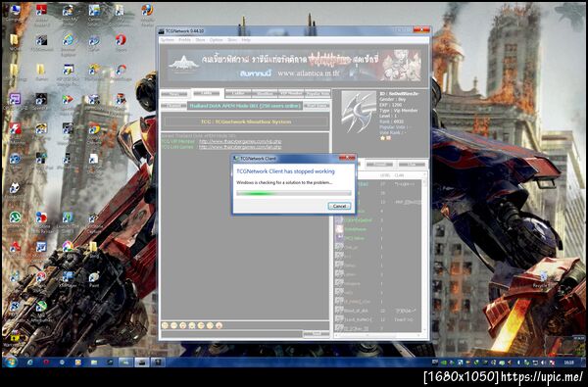Image resolution: width=588 pixels, height=387 pixels.
Task: Open the System menu in TCGNetwork
Action: [x=168, y=40]
